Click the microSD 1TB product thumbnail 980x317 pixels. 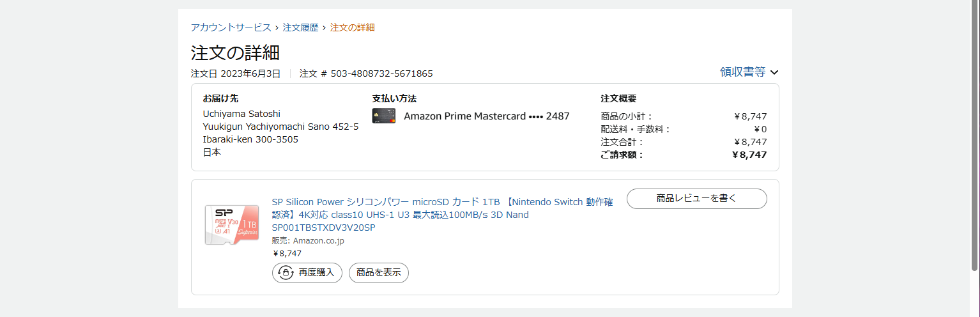tap(231, 225)
